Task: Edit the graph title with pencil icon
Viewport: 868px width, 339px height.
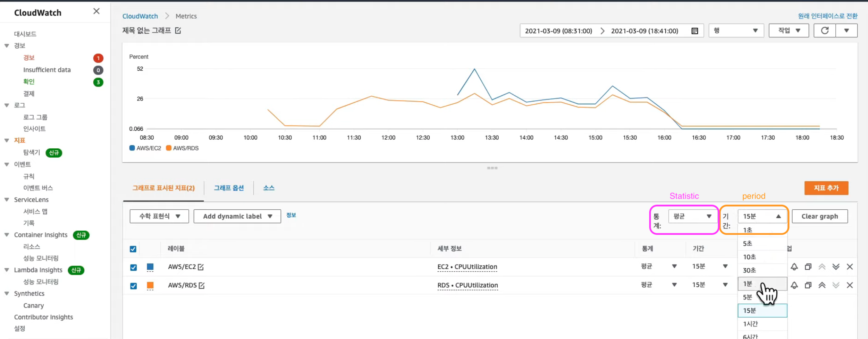Action: tap(178, 31)
